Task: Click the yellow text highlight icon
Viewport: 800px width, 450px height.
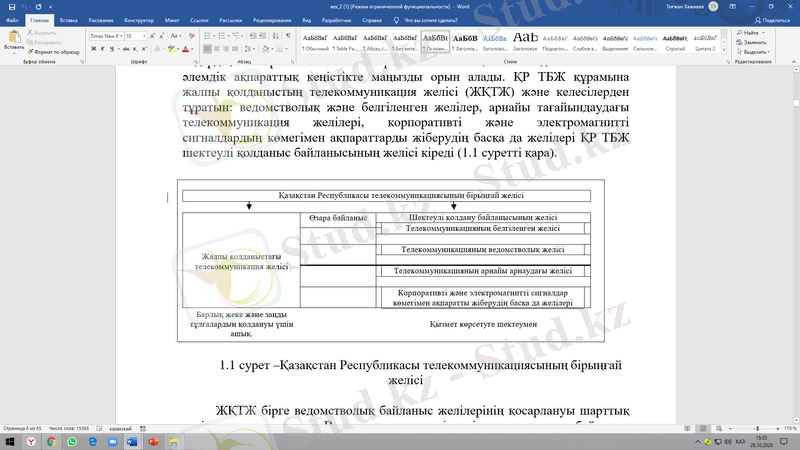Action: tap(172, 48)
